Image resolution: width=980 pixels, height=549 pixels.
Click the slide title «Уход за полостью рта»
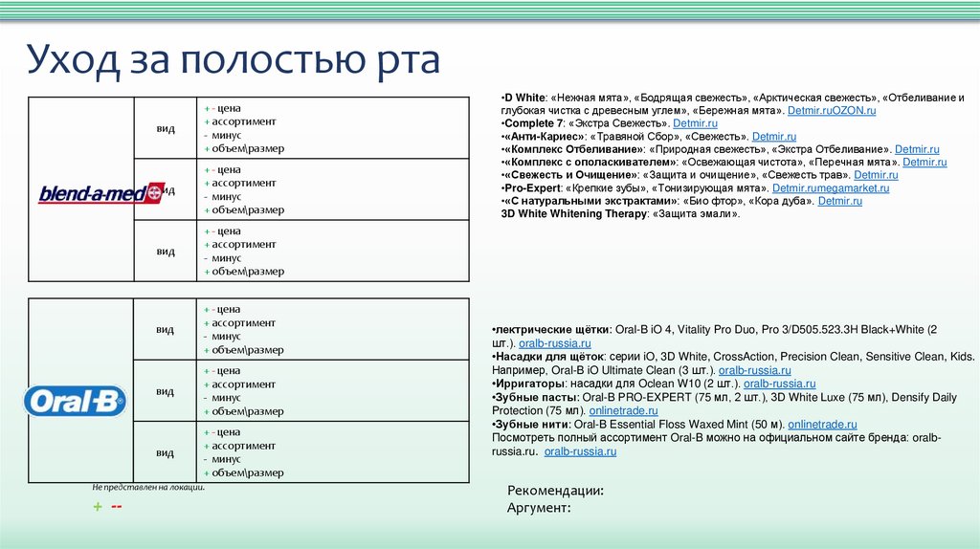click(234, 60)
